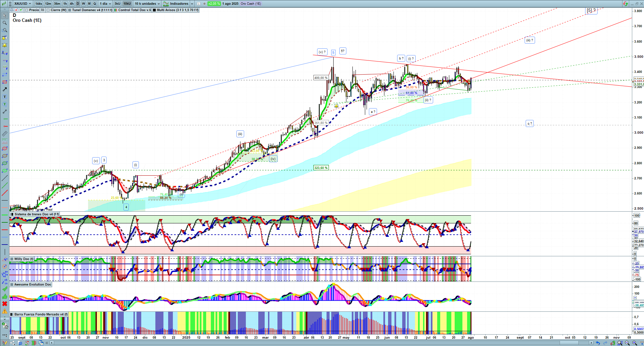The height and width of the screenshot is (346, 644).
Task: Select the text label tool
Action: [x=5, y=97]
